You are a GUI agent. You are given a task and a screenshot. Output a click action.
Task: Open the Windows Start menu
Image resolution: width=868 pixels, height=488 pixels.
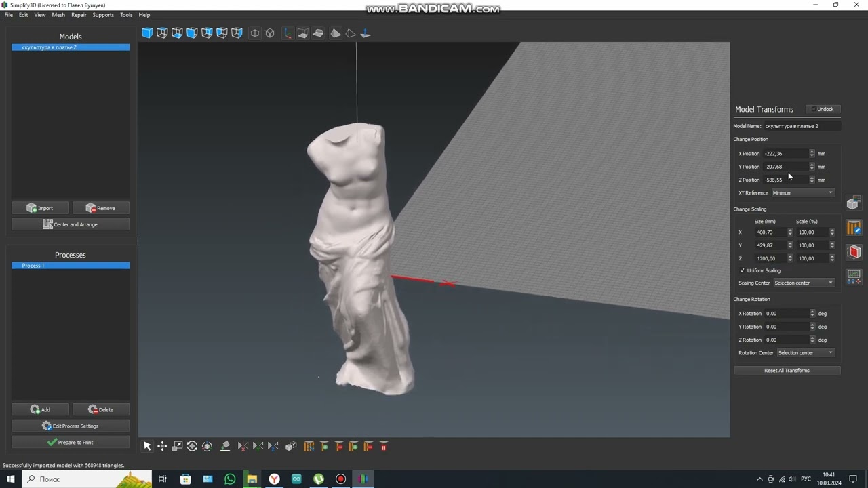tap(10, 479)
